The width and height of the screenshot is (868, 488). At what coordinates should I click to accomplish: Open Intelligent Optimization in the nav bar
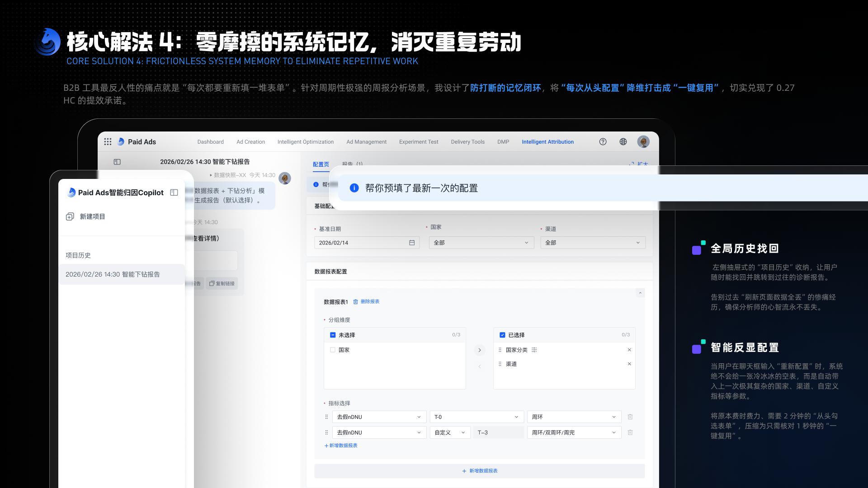(x=306, y=142)
